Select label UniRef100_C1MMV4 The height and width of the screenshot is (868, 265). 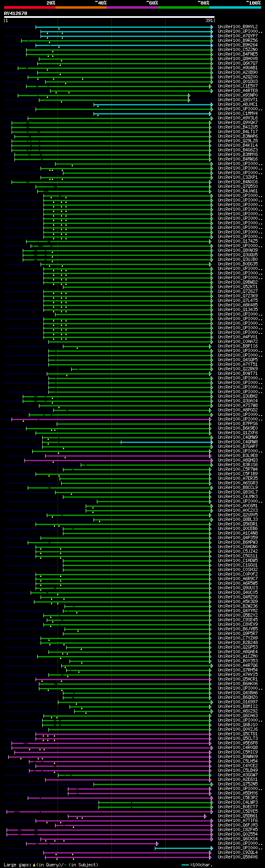(238, 114)
